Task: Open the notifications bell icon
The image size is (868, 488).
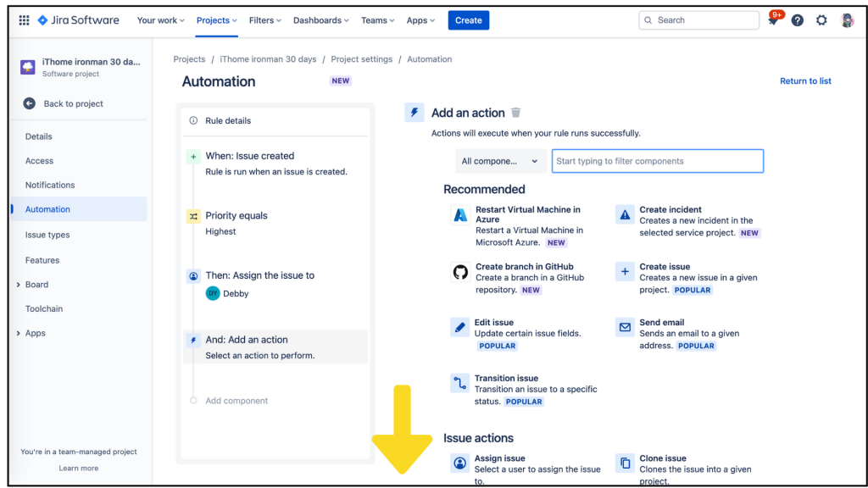Action: point(773,20)
